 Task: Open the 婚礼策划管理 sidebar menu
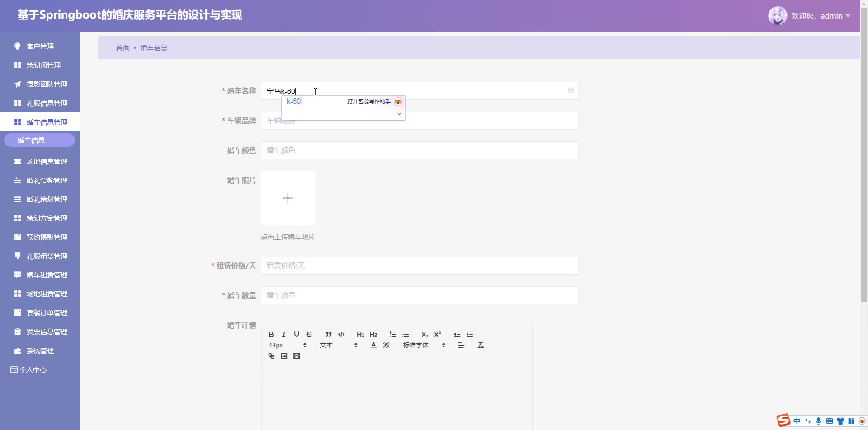click(40, 199)
